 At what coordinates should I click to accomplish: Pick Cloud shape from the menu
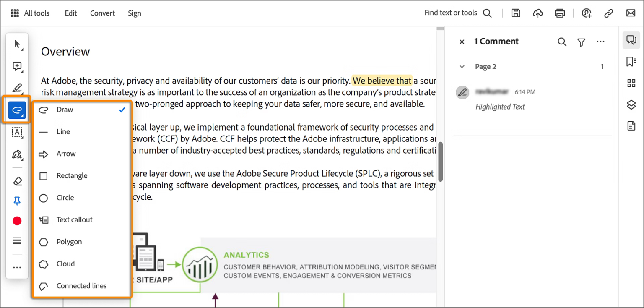(x=66, y=264)
